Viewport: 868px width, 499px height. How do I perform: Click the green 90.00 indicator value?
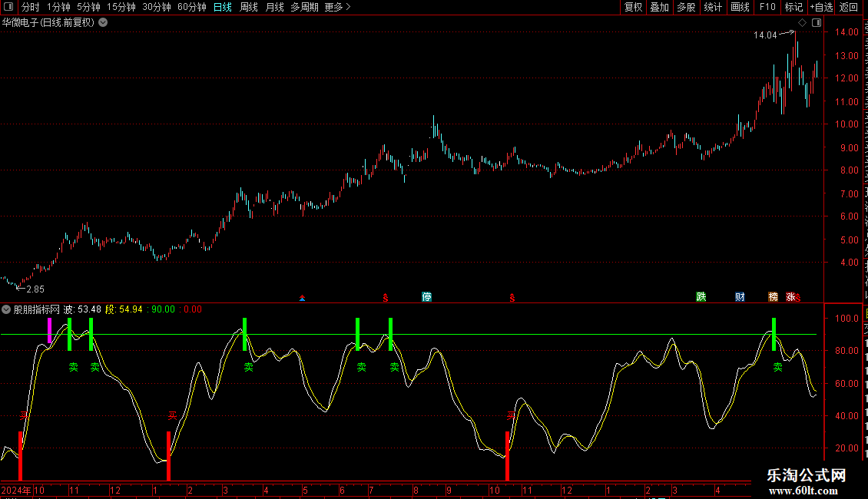point(163,310)
